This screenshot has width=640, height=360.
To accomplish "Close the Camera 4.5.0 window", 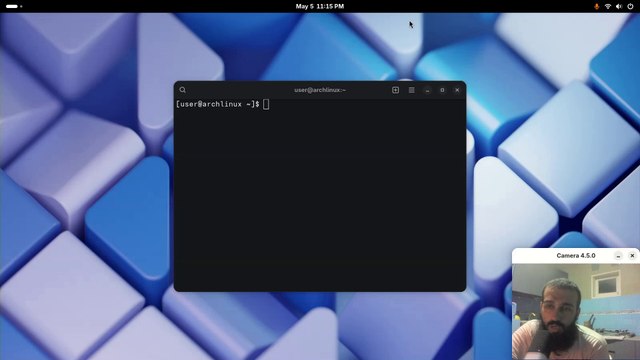I will point(632,256).
